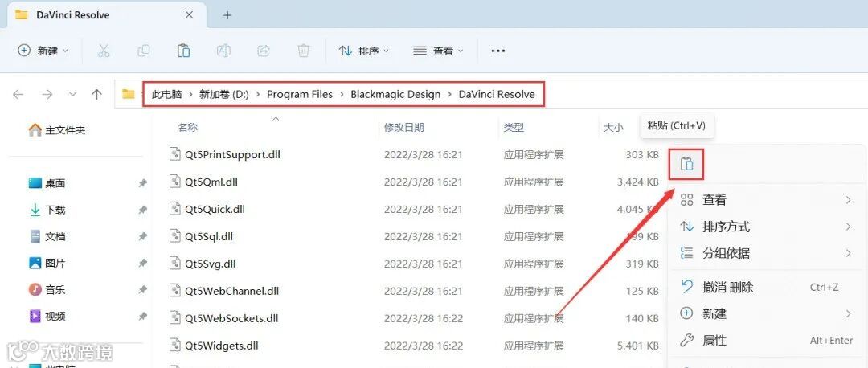Open the three-dots See more menu
868x368 pixels.
click(x=498, y=51)
